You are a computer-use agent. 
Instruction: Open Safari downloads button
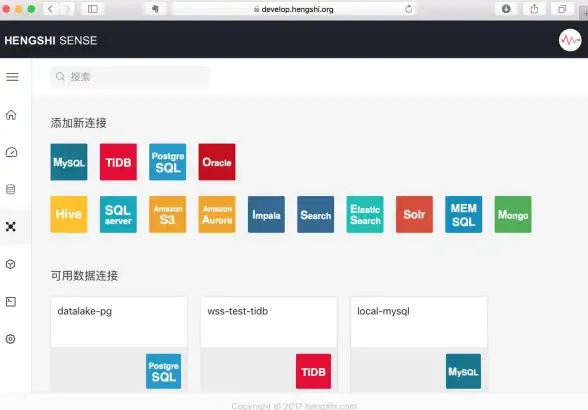(506, 9)
